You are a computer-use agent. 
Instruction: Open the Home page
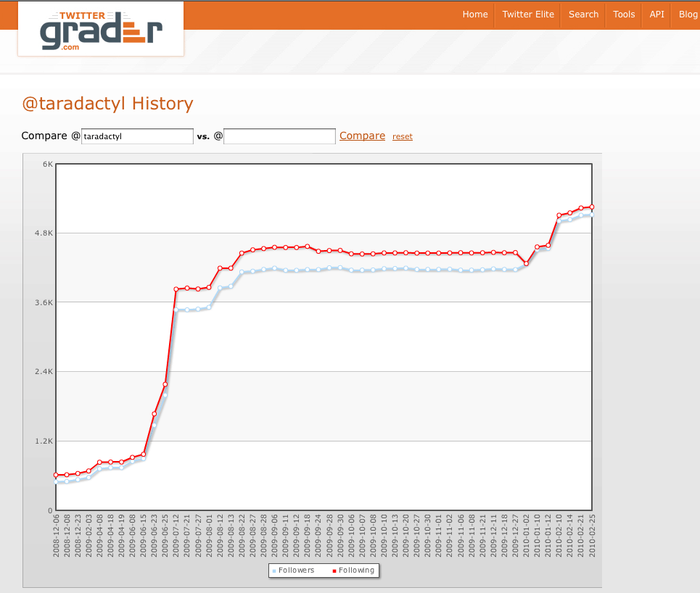point(475,14)
